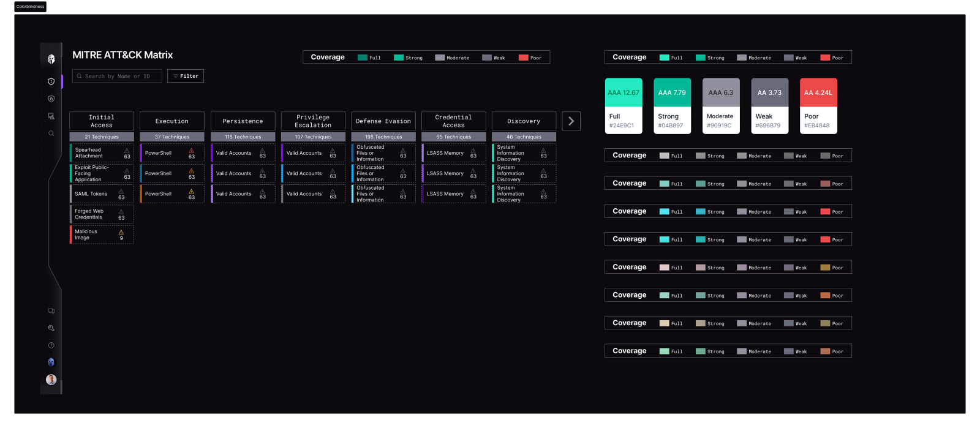Click the Colorblindness frame label
Image resolution: width=980 pixels, height=428 pixels.
click(x=30, y=7)
